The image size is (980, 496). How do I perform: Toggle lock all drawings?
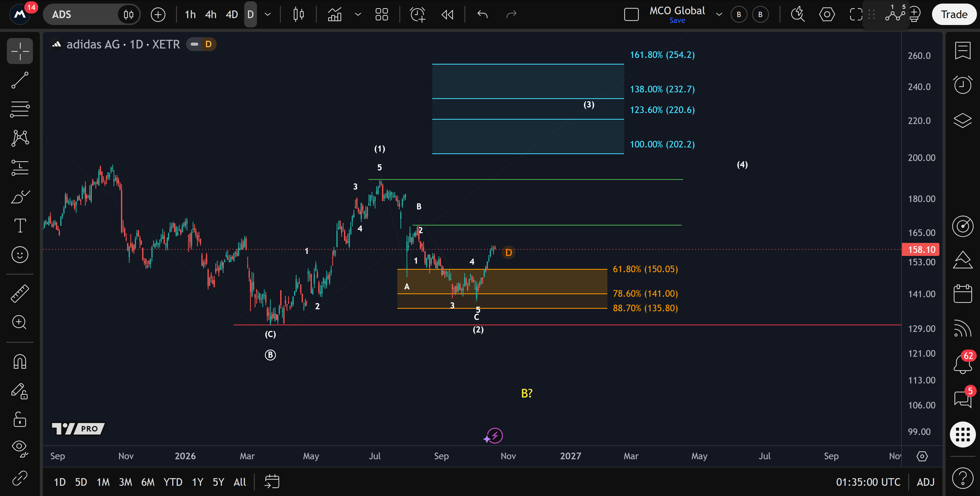[20, 419]
